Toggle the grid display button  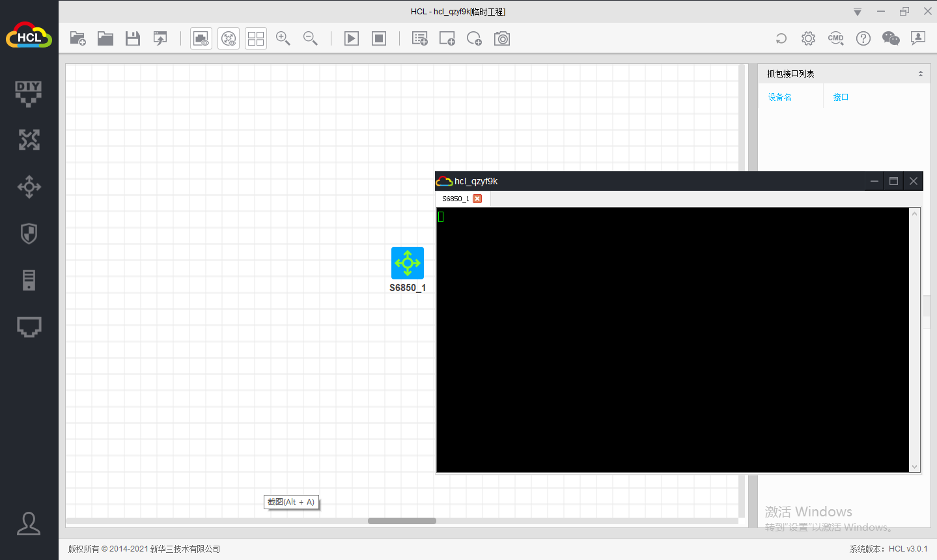point(256,38)
